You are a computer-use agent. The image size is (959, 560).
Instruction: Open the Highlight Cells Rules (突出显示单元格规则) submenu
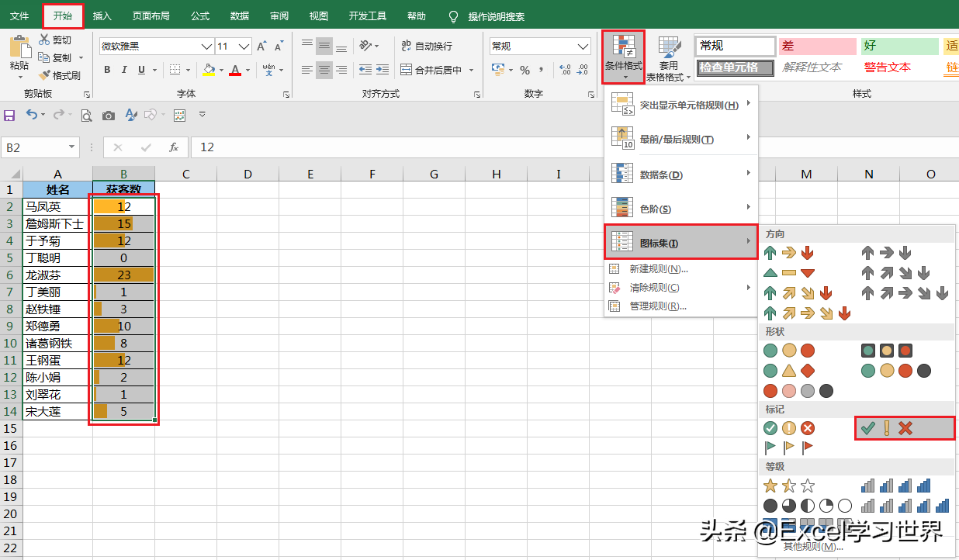coord(681,104)
